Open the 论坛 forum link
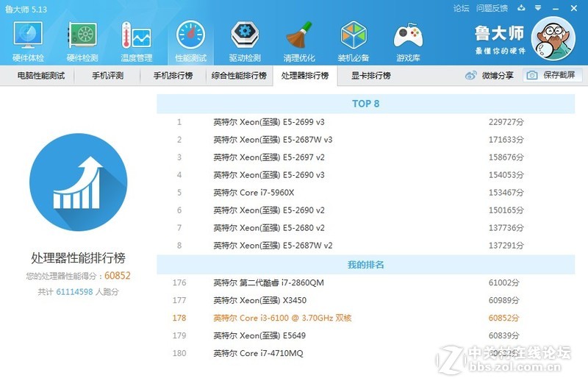The image size is (588, 392). coord(461,9)
